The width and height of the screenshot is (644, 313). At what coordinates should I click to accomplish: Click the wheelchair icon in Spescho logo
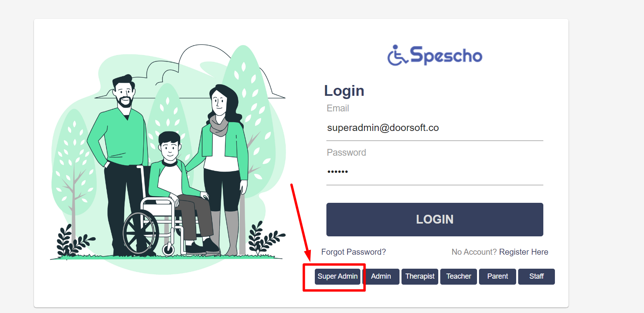397,55
